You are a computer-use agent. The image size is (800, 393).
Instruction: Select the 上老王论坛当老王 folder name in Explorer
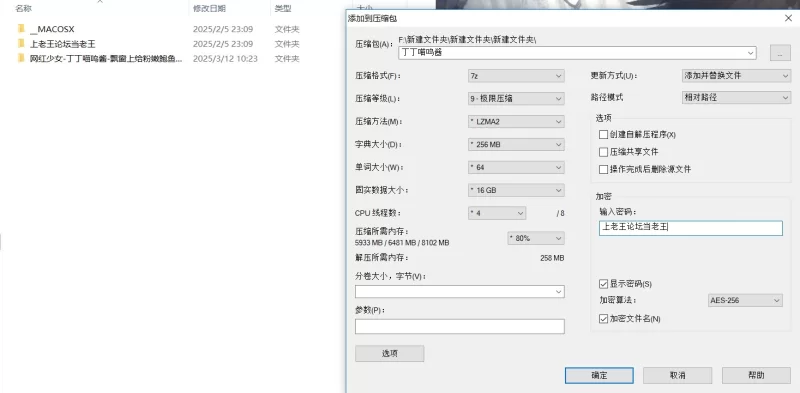point(63,44)
